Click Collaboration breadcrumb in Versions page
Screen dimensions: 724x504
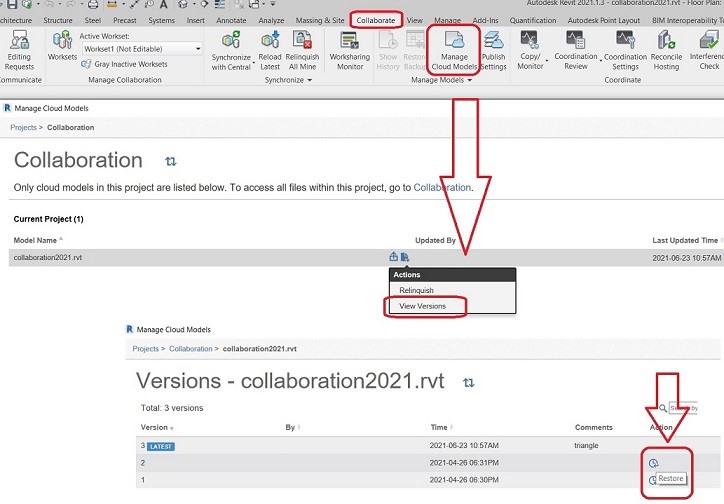(x=191, y=348)
